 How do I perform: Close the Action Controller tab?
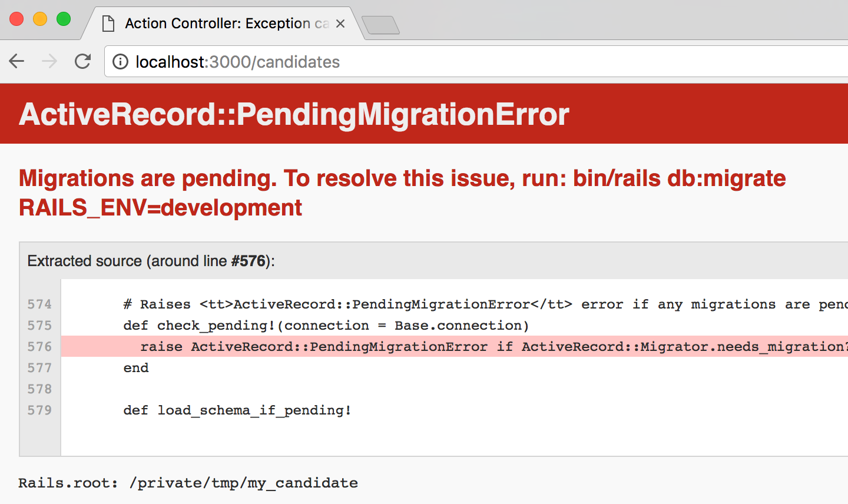[340, 24]
